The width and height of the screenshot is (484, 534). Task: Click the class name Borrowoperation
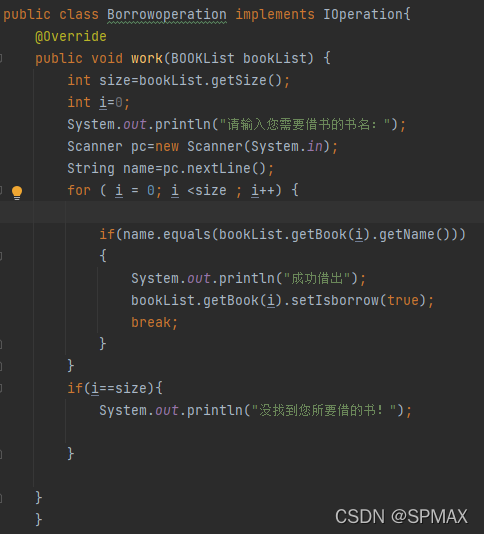click(167, 15)
